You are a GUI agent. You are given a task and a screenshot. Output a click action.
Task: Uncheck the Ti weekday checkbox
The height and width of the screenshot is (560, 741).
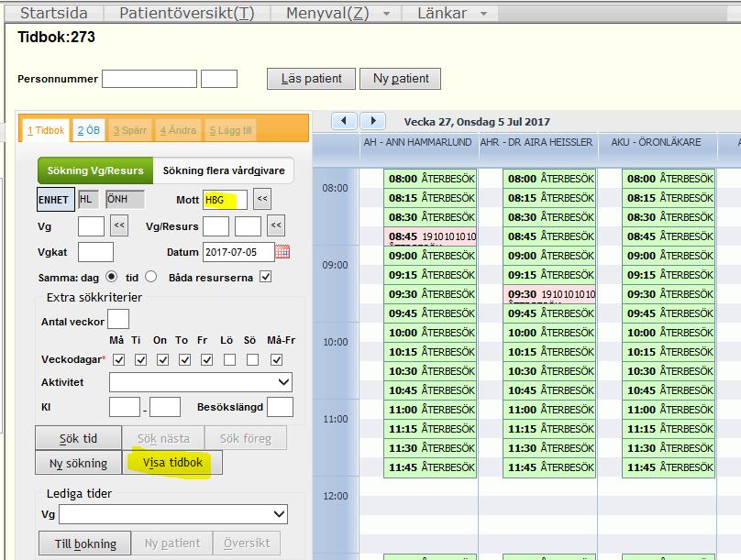tap(141, 360)
